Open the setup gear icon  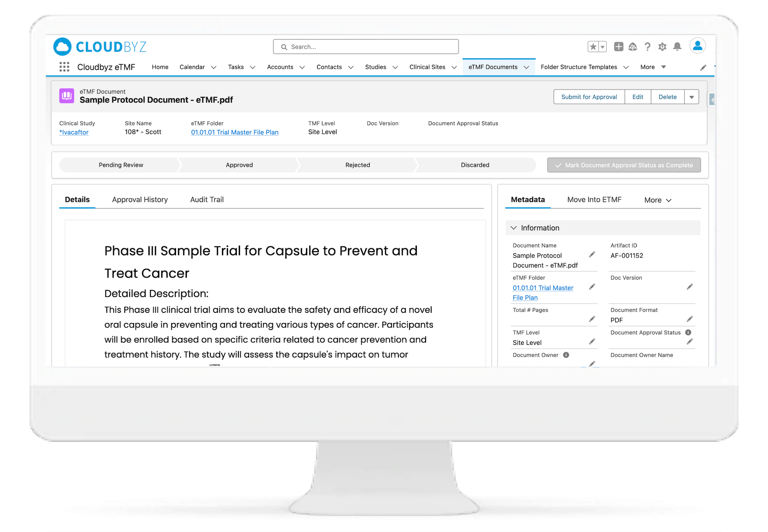[x=662, y=47]
